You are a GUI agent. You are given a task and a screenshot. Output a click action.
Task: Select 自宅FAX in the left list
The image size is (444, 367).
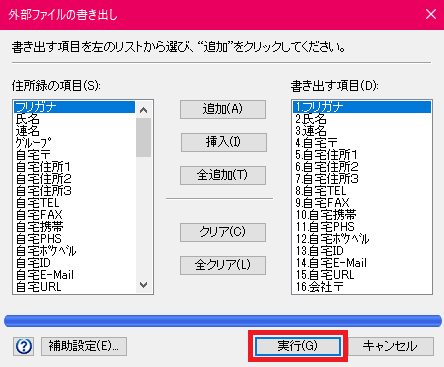point(75,215)
